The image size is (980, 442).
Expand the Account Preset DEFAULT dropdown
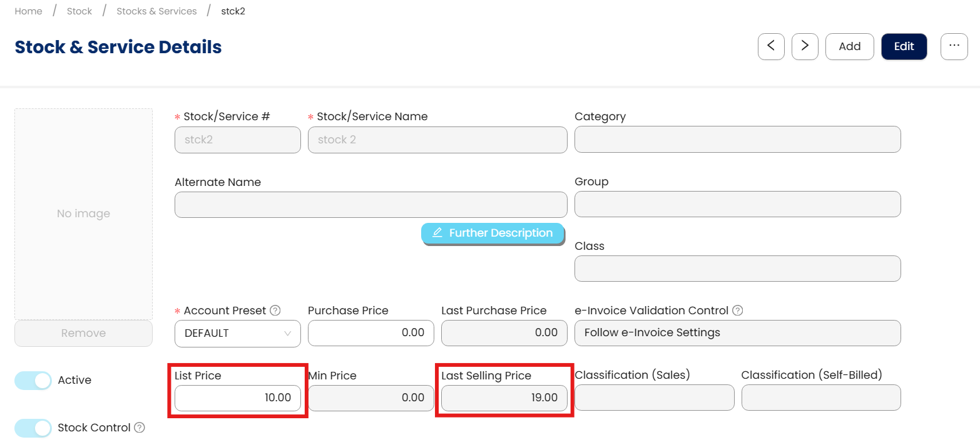click(238, 333)
